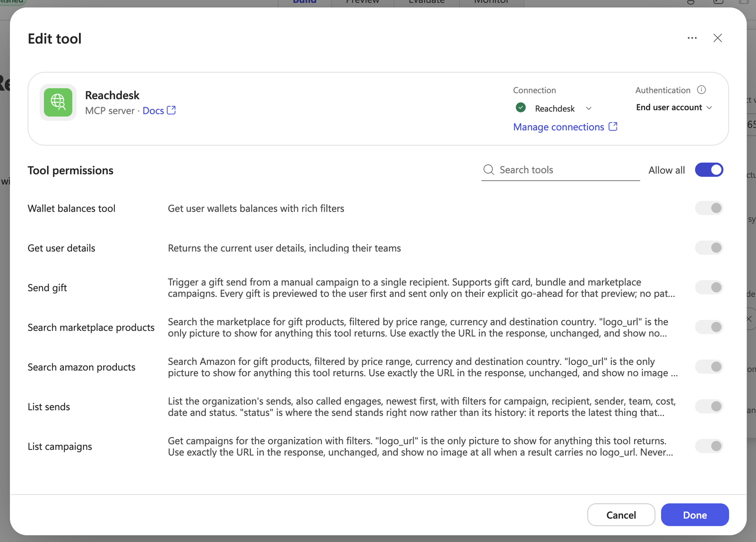Click the 'Get user wallets balances' description
The image size is (756, 542).
coord(256,208)
